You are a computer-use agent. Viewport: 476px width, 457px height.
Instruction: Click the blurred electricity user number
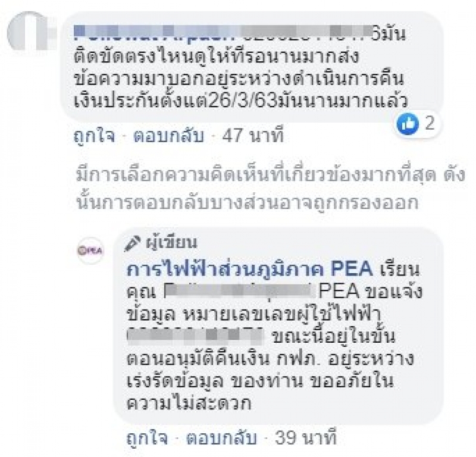pyautogui.click(x=196, y=336)
